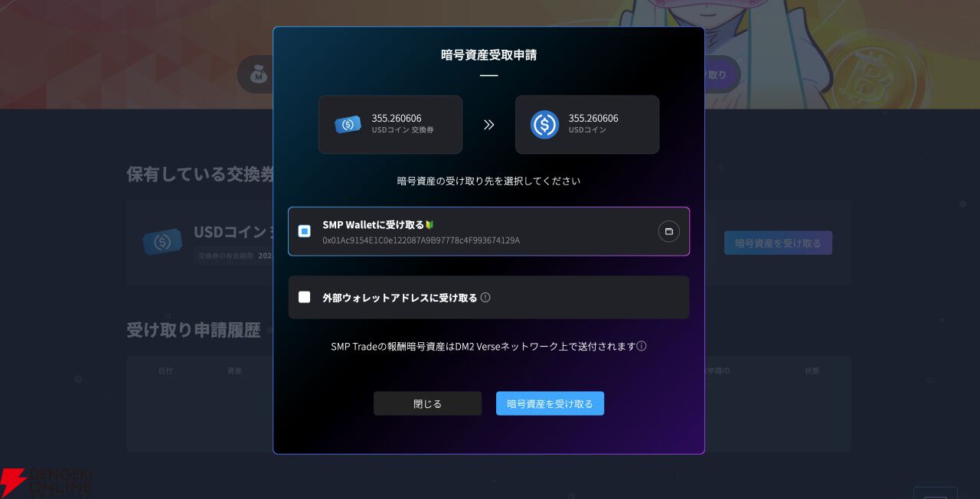This screenshot has width=980, height=499.
Task: Click background 暗号資産を受け取る button on the page
Action: pyautogui.click(x=778, y=243)
